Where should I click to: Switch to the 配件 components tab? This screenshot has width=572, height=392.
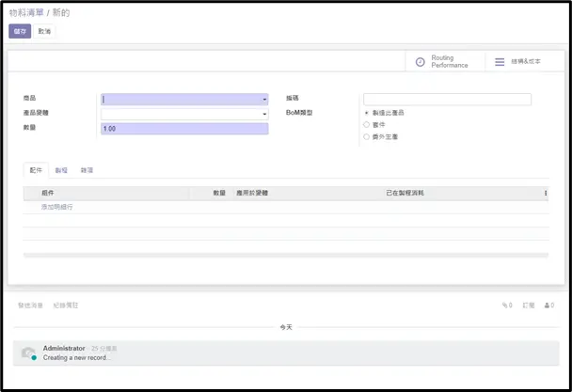[36, 170]
